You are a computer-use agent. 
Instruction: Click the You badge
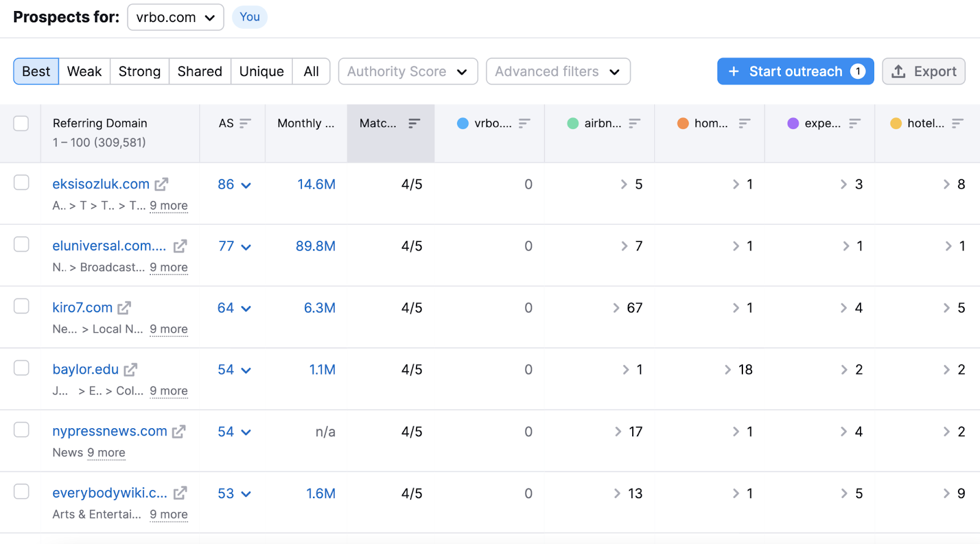coord(250,17)
